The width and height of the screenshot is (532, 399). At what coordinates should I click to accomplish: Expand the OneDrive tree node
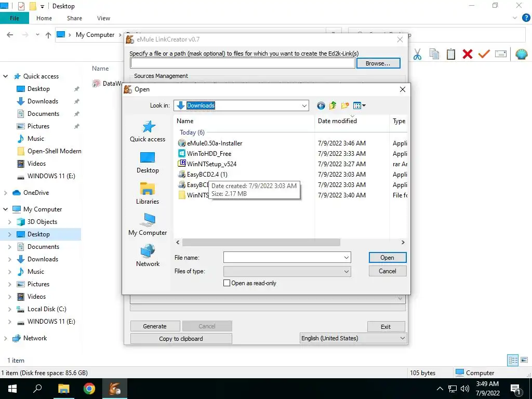[x=5, y=193]
